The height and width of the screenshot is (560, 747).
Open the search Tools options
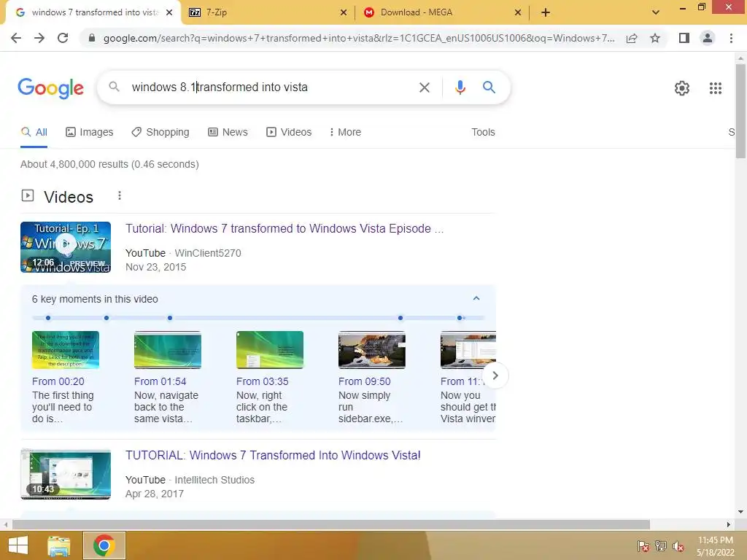483,132
